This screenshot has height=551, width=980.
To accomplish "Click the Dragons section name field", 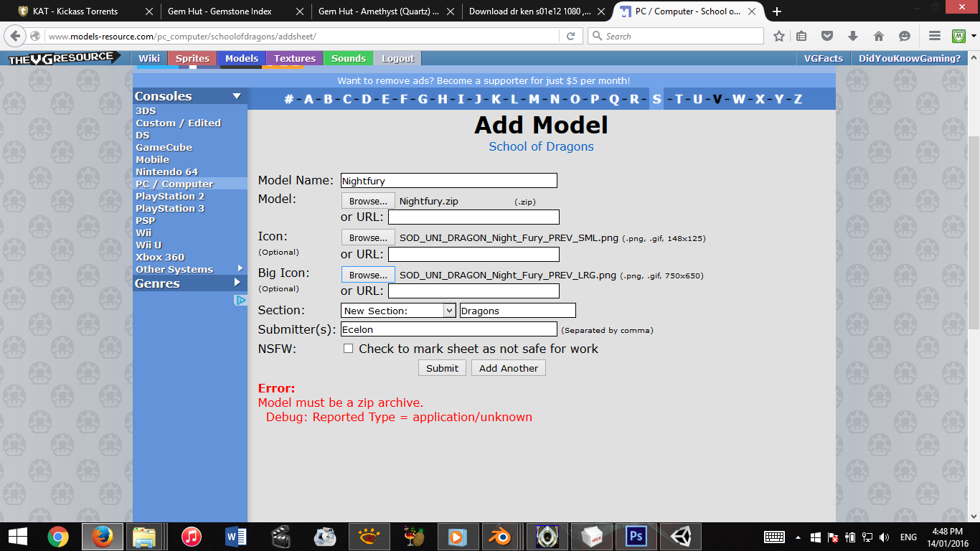I will [517, 311].
